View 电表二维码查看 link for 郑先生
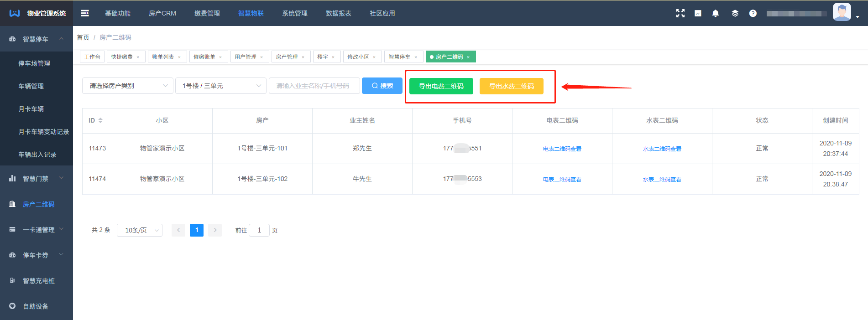This screenshot has height=320, width=868. point(562,149)
